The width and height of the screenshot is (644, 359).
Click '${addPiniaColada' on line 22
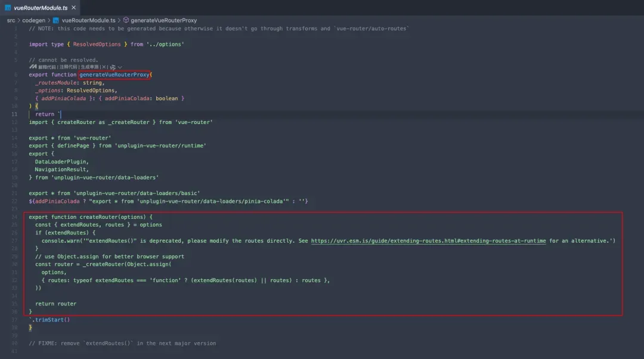(54, 202)
